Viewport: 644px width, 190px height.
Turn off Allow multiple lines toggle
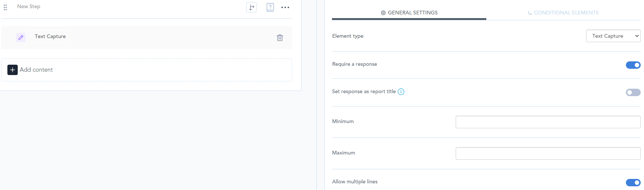(x=633, y=183)
